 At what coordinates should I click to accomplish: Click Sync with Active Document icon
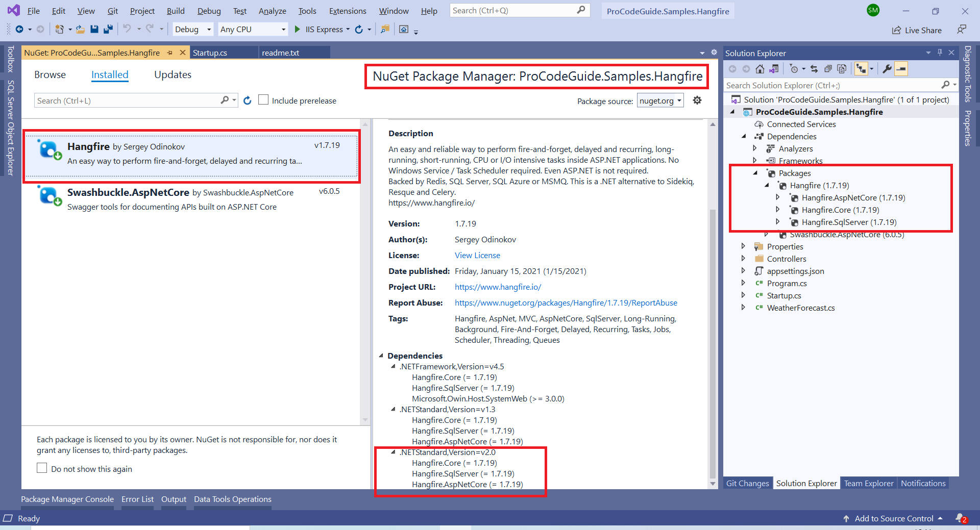[x=814, y=69]
